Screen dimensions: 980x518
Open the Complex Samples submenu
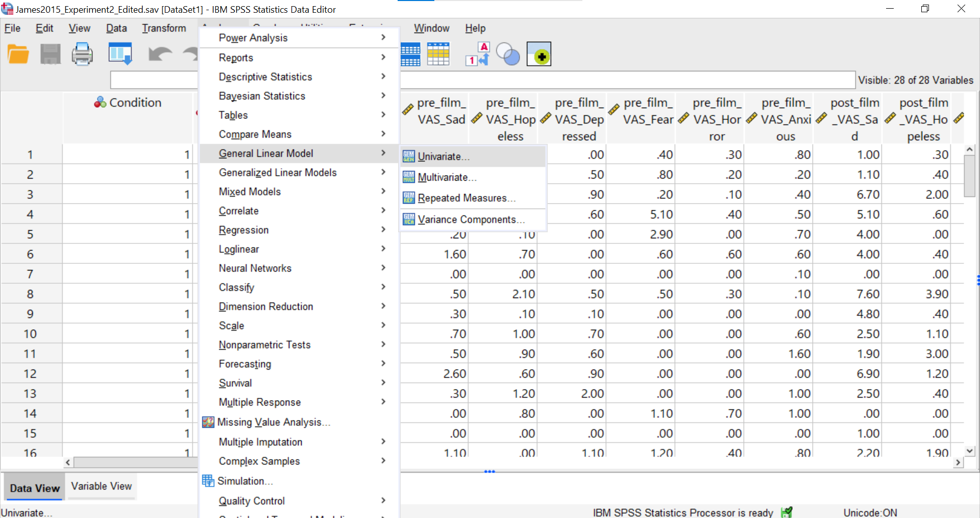(x=299, y=461)
